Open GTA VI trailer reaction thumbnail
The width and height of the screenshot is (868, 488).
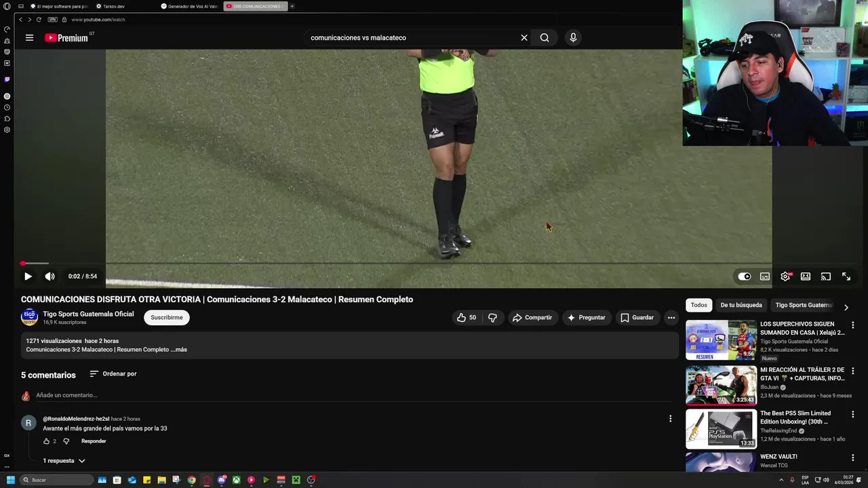click(721, 385)
